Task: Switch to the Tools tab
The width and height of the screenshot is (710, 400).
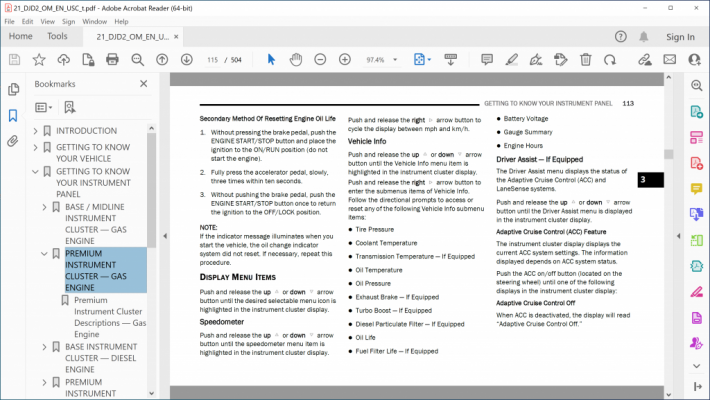Action: tap(57, 36)
